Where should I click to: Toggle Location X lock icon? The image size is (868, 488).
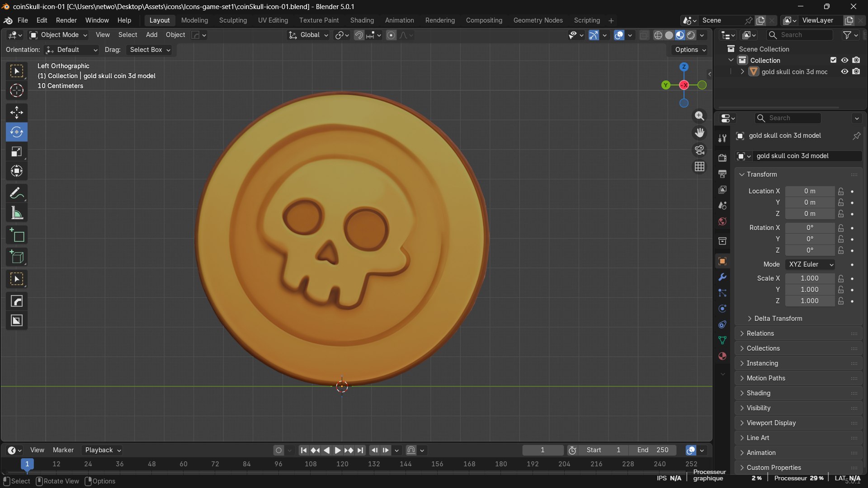[x=840, y=191]
